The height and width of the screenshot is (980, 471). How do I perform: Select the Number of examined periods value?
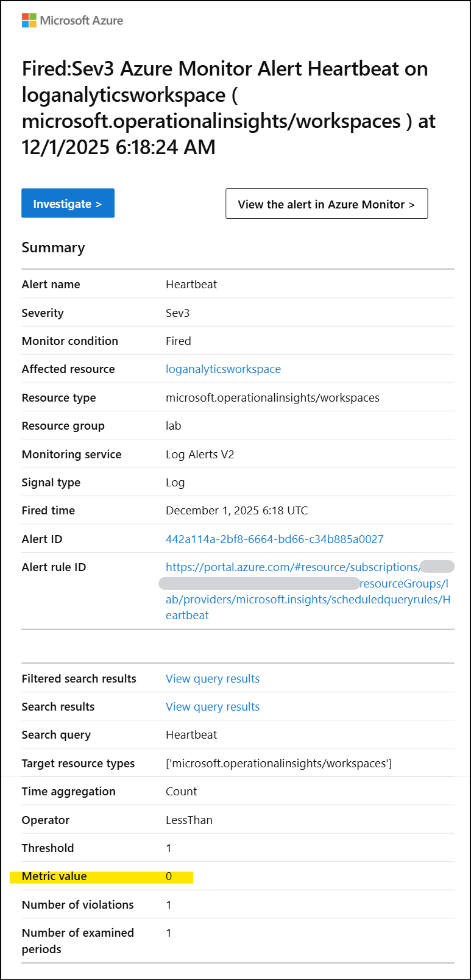[169, 933]
